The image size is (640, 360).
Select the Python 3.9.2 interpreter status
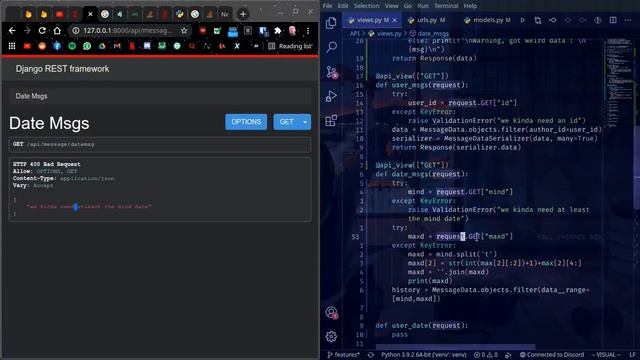[x=424, y=355]
